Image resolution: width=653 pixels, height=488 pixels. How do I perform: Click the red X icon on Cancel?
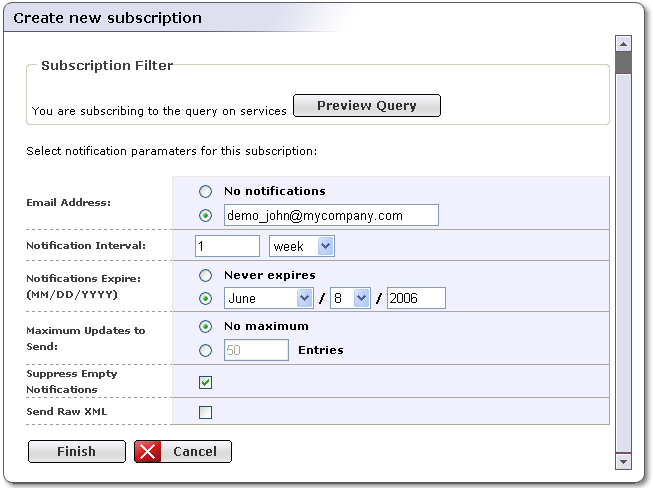tap(147, 451)
